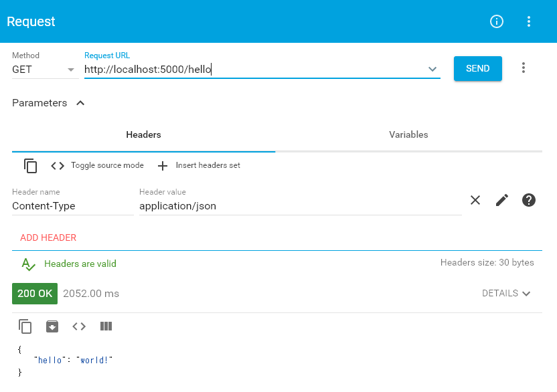Send the request with SEND button

point(477,68)
